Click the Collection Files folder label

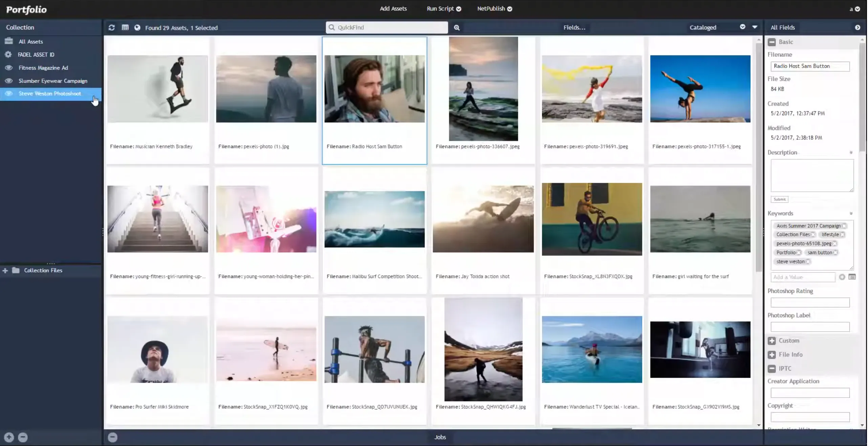[43, 270]
